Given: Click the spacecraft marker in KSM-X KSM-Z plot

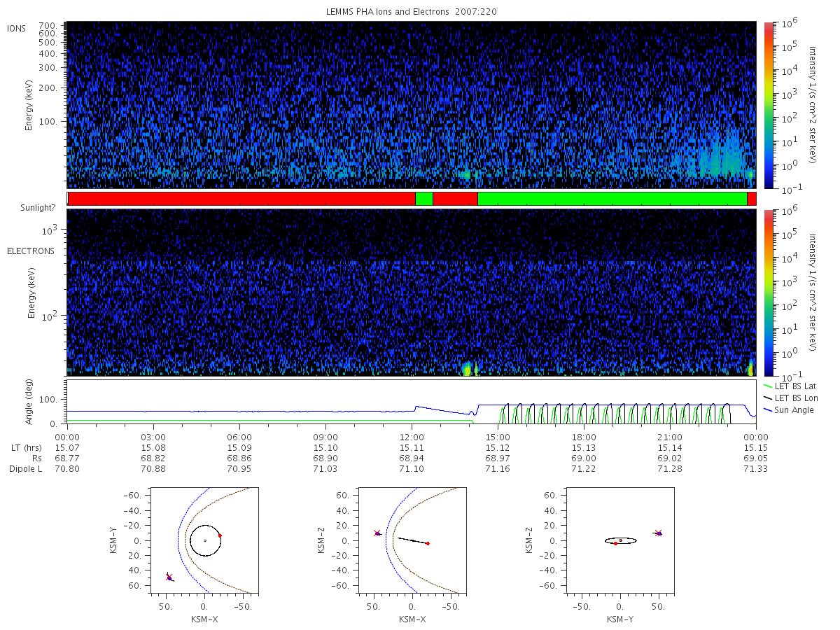Looking at the screenshot, I should point(377,533).
